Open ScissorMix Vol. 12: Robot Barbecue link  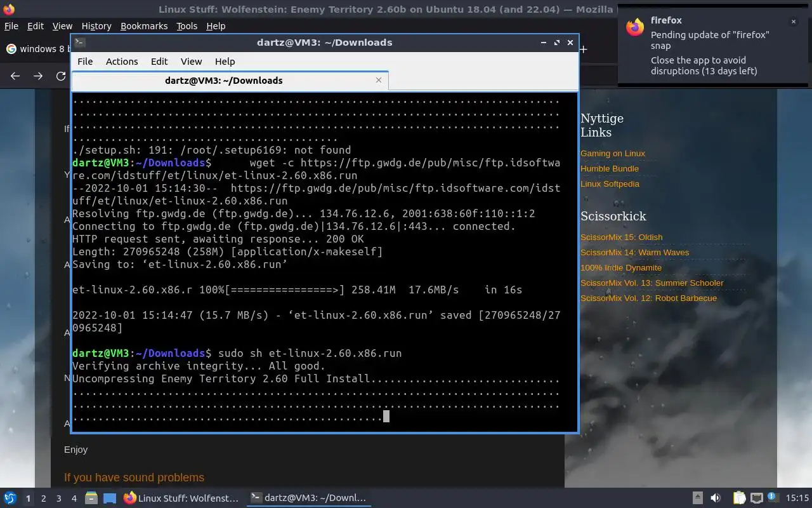(648, 298)
